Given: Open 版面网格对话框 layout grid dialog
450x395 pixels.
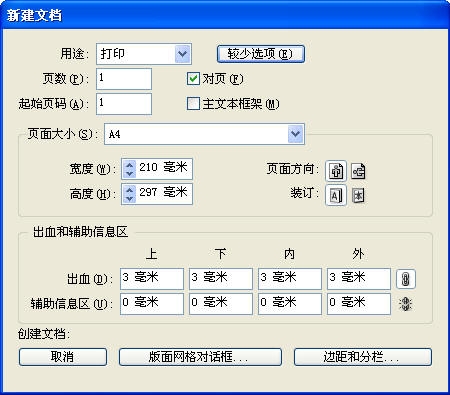Looking at the screenshot, I should 200,357.
